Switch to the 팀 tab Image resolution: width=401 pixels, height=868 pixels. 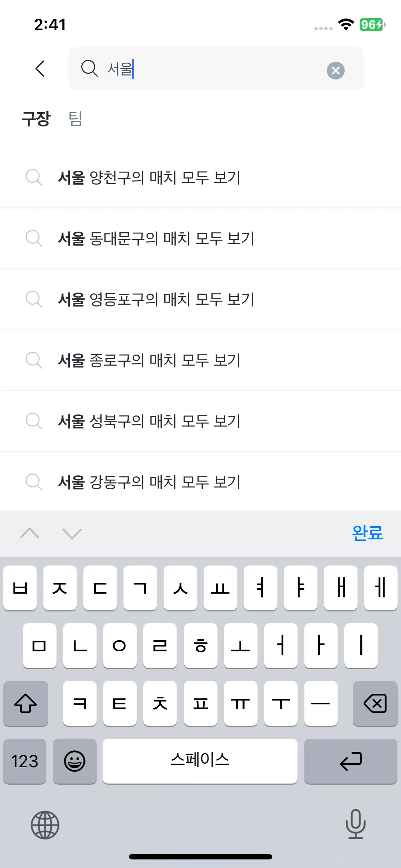pos(75,119)
